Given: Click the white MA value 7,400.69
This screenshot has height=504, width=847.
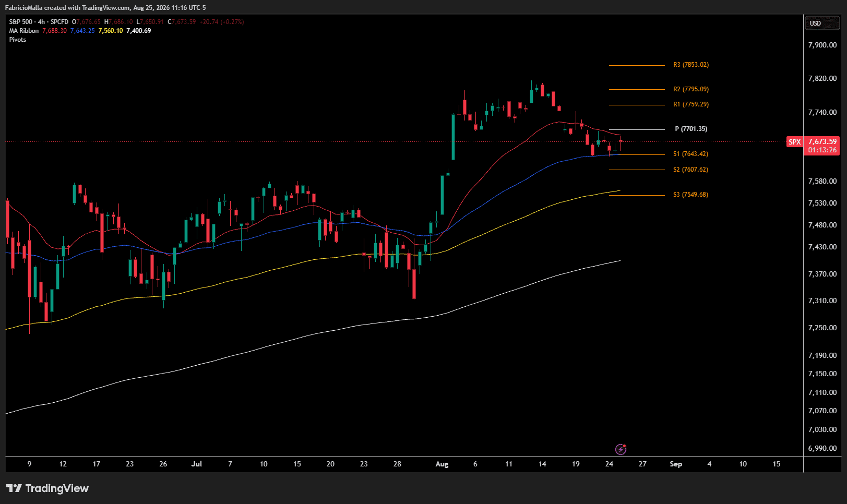Looking at the screenshot, I should (x=139, y=31).
